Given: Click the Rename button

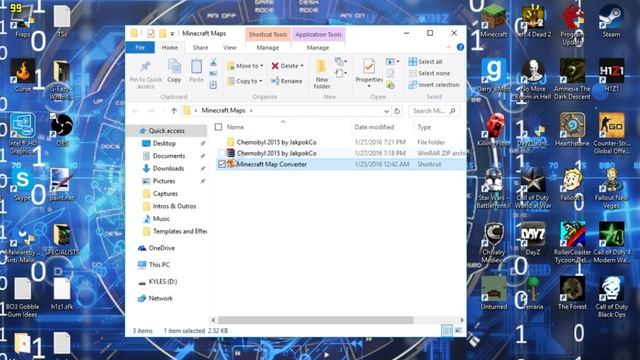Looking at the screenshot, I should (287, 81).
